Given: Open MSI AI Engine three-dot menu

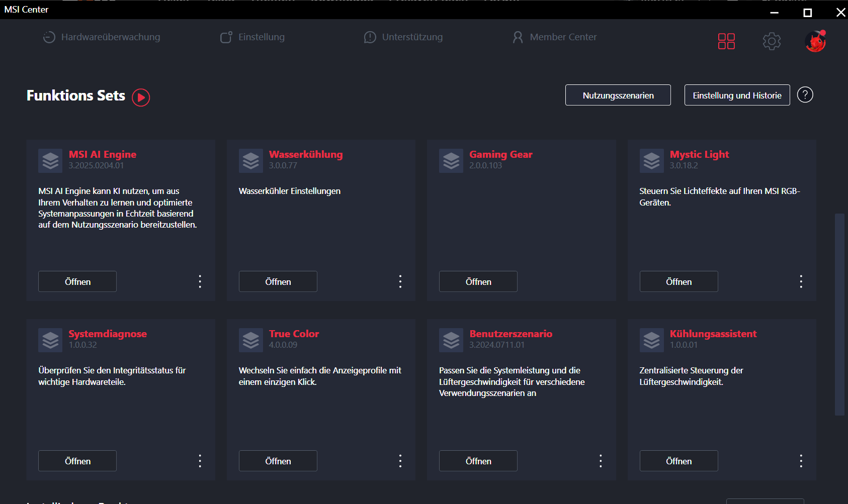Looking at the screenshot, I should pyautogui.click(x=200, y=281).
